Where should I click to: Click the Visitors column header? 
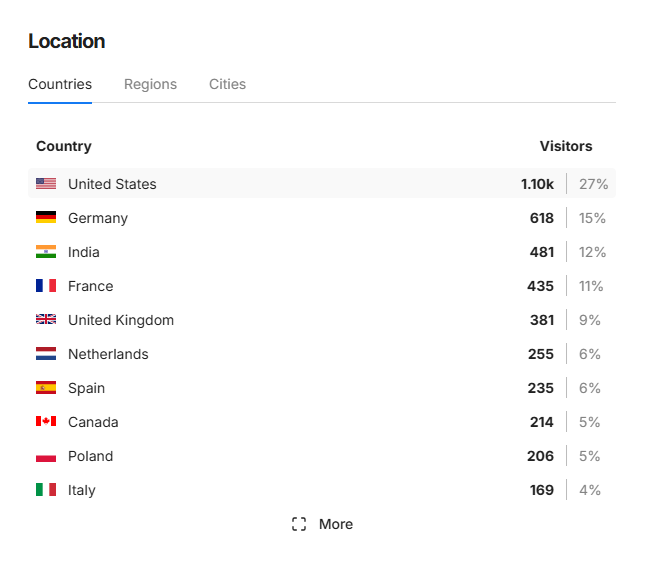[x=566, y=146]
